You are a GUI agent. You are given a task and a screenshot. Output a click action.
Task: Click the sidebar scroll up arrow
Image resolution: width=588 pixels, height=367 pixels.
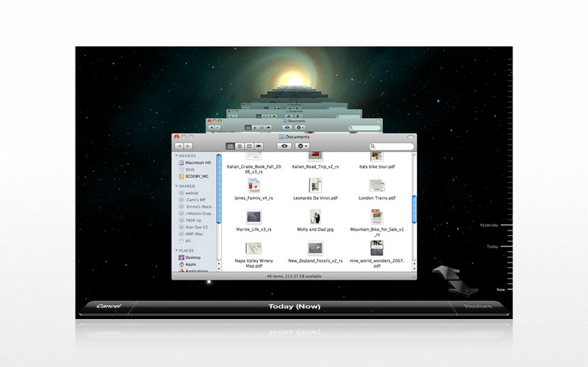[219, 264]
